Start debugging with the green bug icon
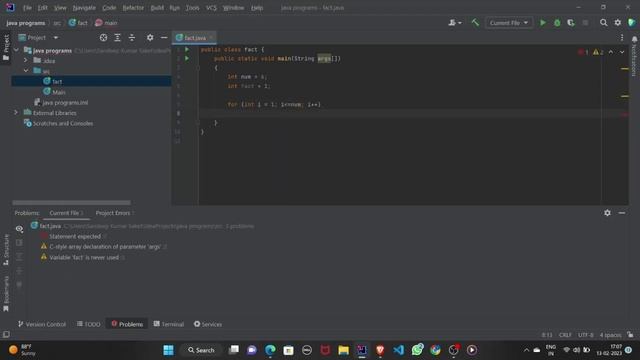The image size is (640, 360). [557, 23]
